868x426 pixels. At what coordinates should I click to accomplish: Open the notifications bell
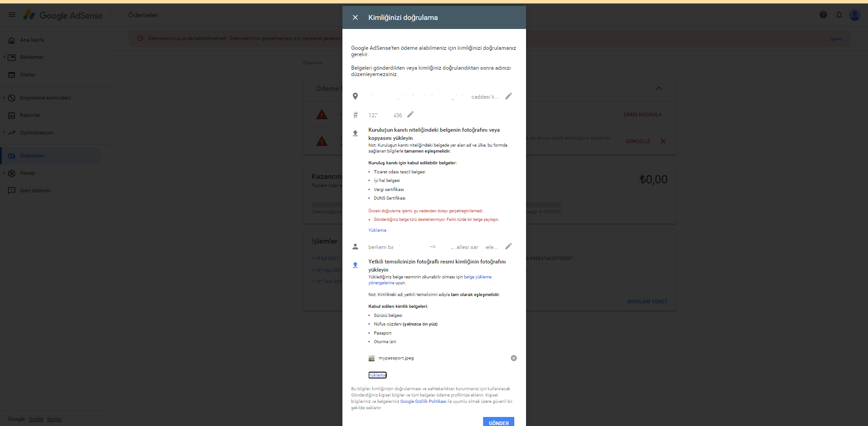tap(839, 15)
